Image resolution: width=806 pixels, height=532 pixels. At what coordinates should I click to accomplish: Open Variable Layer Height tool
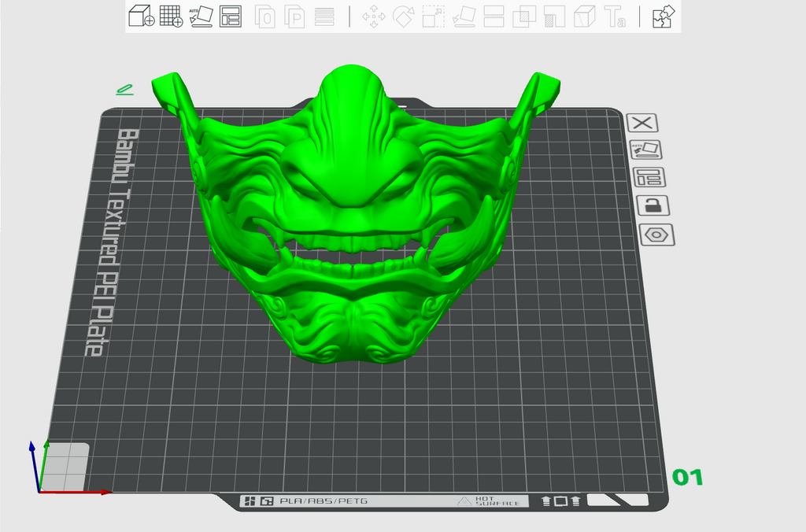click(324, 17)
